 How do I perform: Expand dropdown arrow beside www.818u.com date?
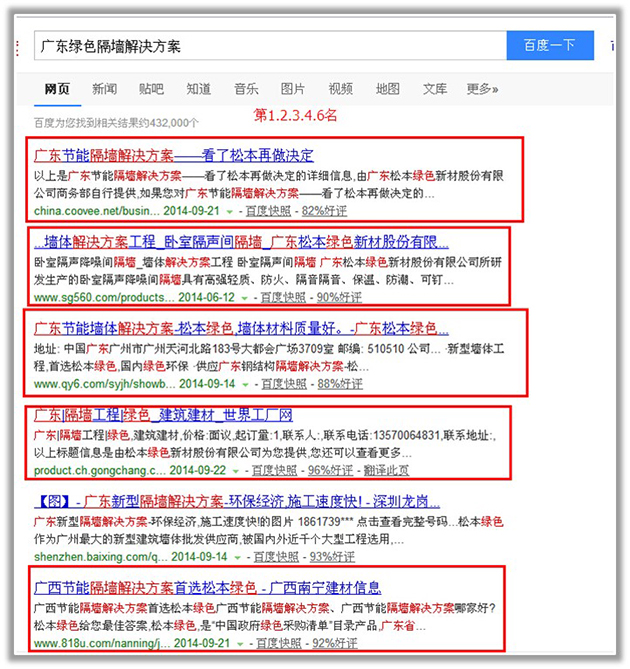(x=240, y=643)
